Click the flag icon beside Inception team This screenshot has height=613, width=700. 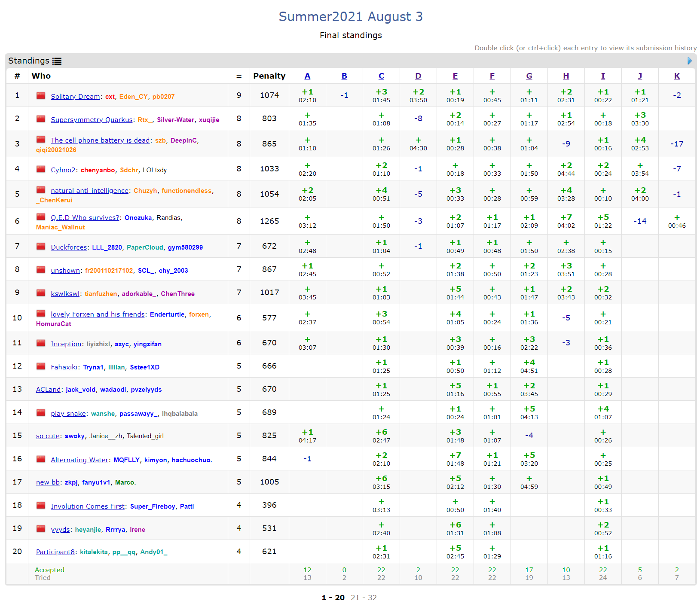41,343
